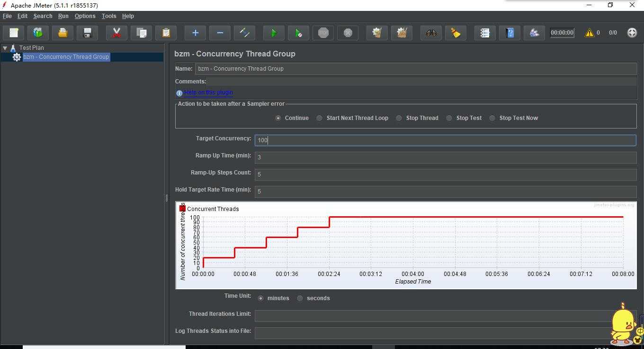Select the Stop Thread radio button
Viewport: 644px width, 349px height.
tap(399, 118)
